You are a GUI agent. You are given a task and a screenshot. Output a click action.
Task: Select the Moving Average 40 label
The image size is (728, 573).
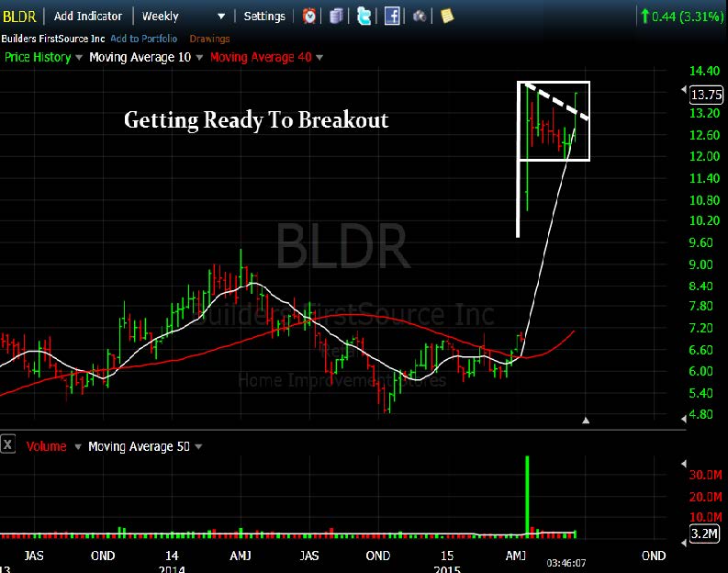[x=261, y=57]
